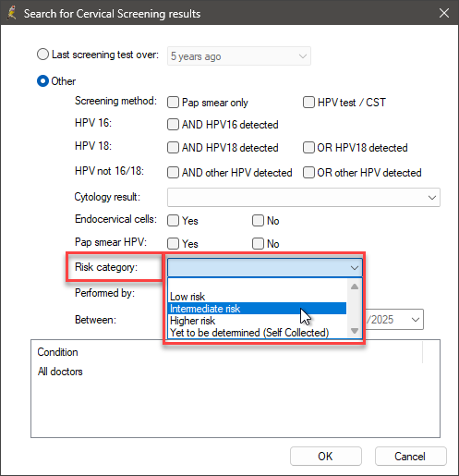The image size is (459, 476).
Task: Click the Cancel button
Action: tap(411, 456)
